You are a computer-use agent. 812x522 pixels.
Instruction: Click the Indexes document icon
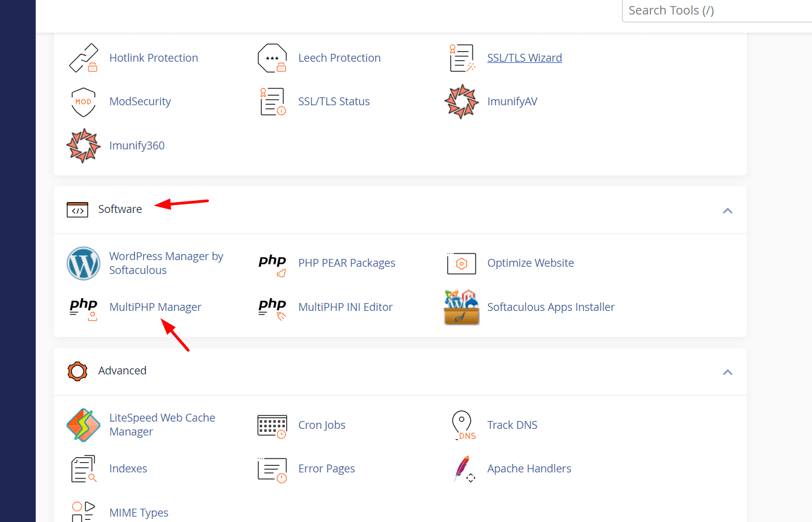(83, 469)
